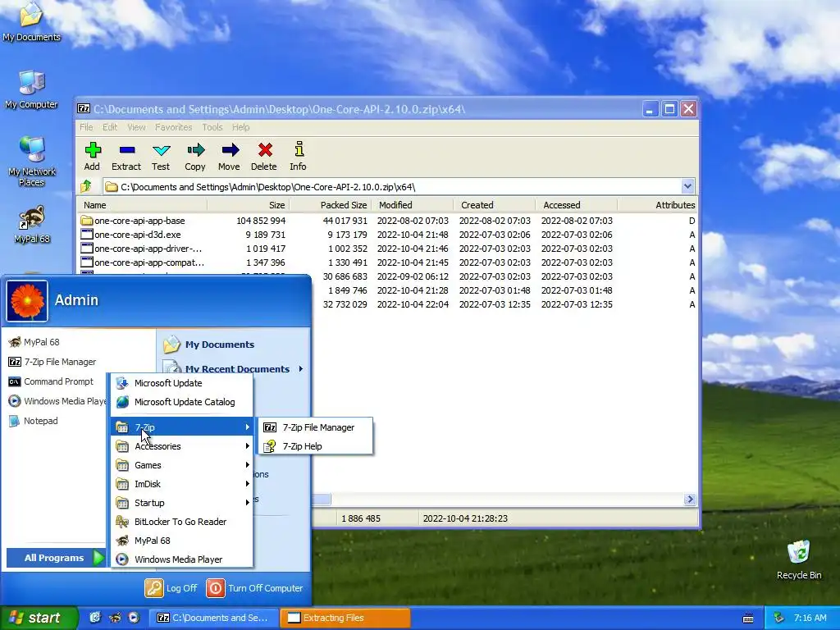The image size is (840, 630).
Task: Expand the 7-Zip programs folder
Action: [x=181, y=427]
